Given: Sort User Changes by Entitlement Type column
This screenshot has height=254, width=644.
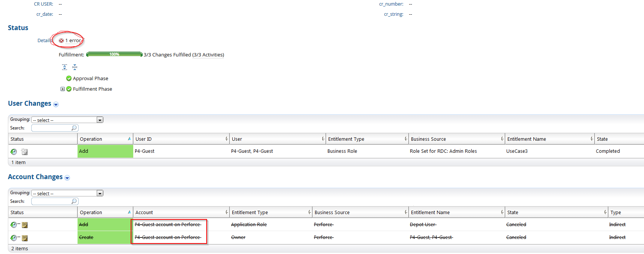Looking at the screenshot, I should (x=367, y=139).
